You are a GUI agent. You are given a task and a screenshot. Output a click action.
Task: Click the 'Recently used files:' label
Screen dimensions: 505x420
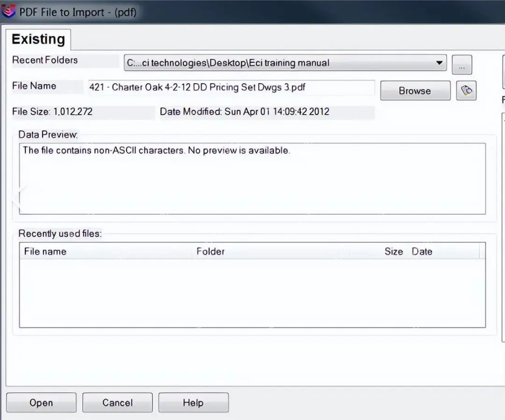(60, 233)
